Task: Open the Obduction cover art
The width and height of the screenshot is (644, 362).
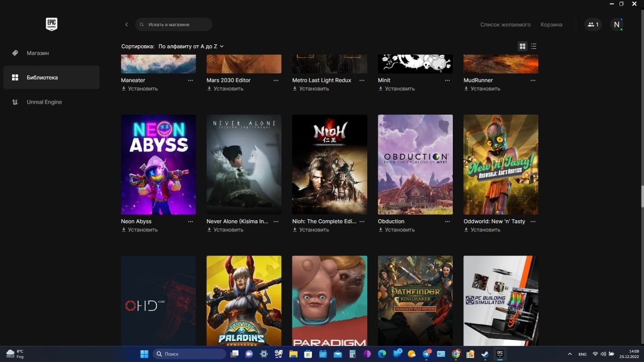Action: tap(415, 164)
